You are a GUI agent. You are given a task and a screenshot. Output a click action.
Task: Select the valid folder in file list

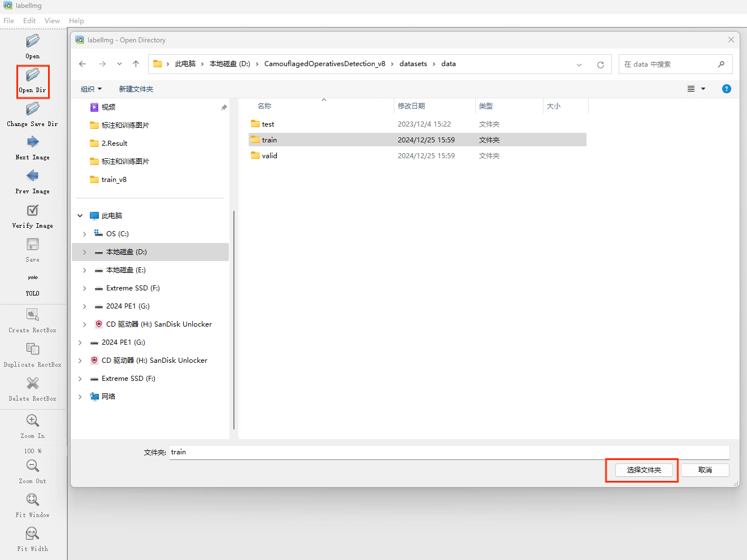270,156
